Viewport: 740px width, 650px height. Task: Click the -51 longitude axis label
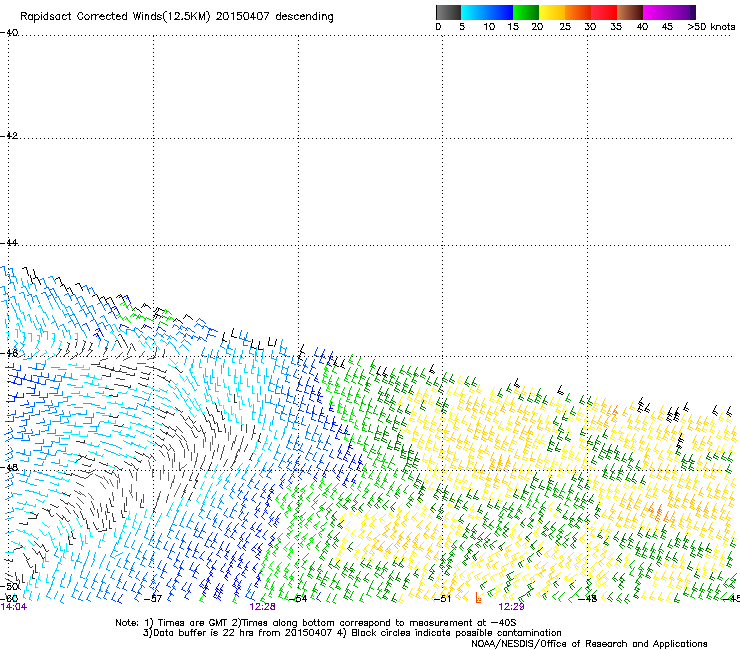(x=443, y=599)
